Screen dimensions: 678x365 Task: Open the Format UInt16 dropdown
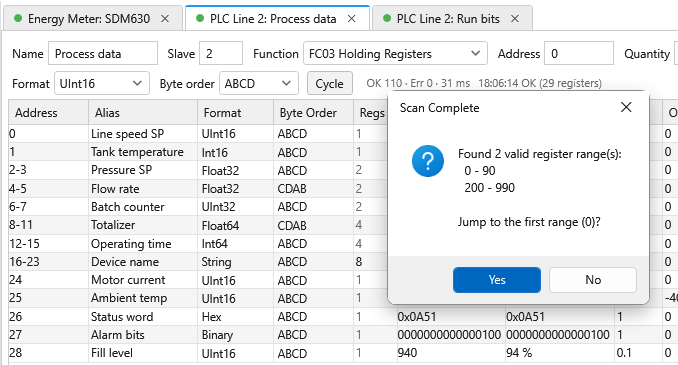pyautogui.click(x=102, y=83)
